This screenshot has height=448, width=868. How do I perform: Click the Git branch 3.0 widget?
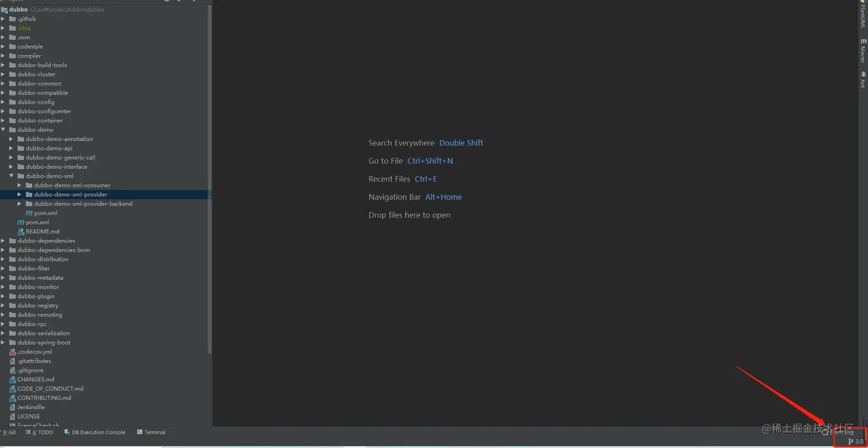pos(855,442)
